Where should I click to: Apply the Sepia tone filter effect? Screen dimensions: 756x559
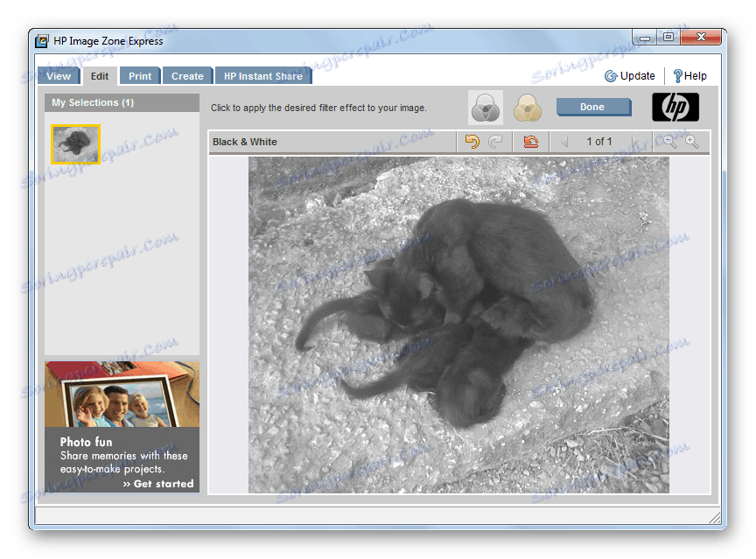[527, 107]
